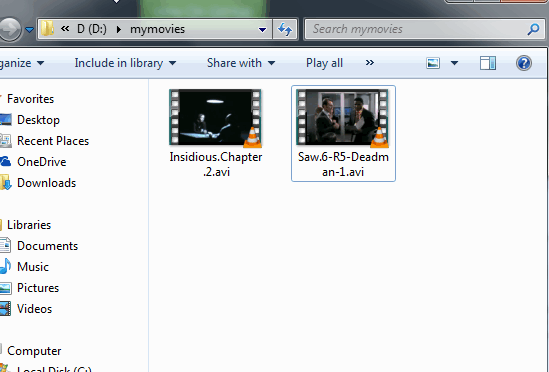Open OneDrive in Favorites
The height and width of the screenshot is (372, 549).
(41, 162)
